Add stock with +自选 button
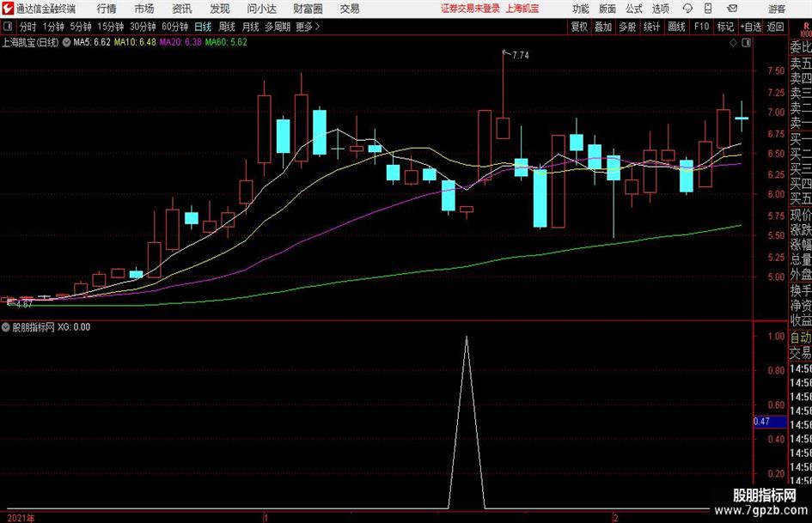Image resolution: width=812 pixels, height=523 pixels. click(751, 27)
